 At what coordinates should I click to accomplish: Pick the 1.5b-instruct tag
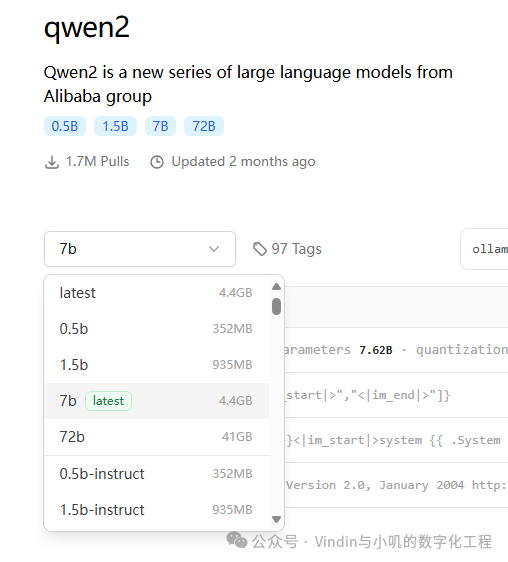pos(156,510)
